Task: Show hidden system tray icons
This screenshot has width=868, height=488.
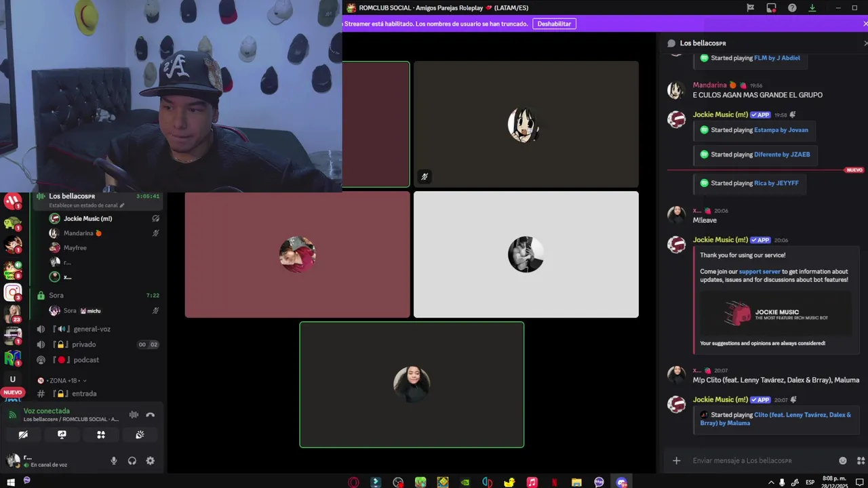Action: (x=771, y=483)
